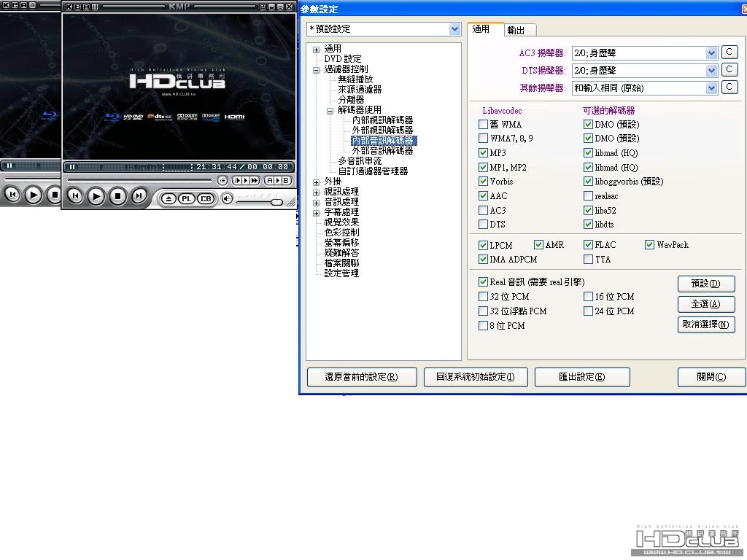The height and width of the screenshot is (560, 747).
Task: Click the 取消選擇(N) button
Action: [x=706, y=324]
